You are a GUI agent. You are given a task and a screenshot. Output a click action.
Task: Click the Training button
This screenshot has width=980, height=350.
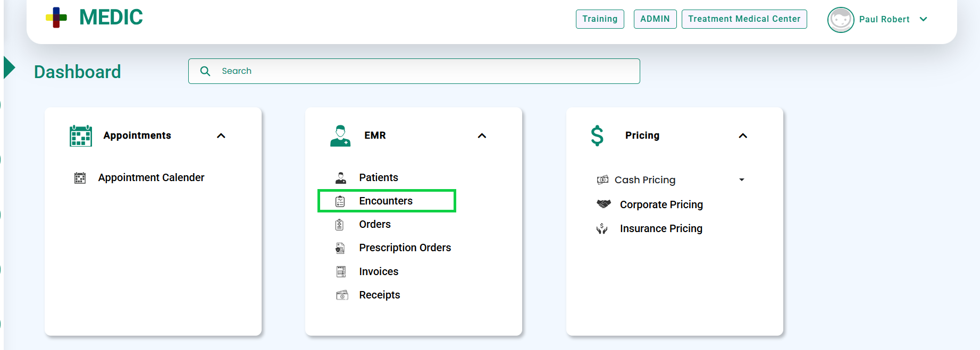[x=600, y=19]
